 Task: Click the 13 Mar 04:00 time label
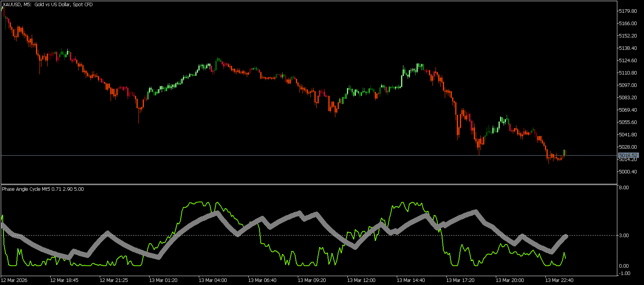213,280
